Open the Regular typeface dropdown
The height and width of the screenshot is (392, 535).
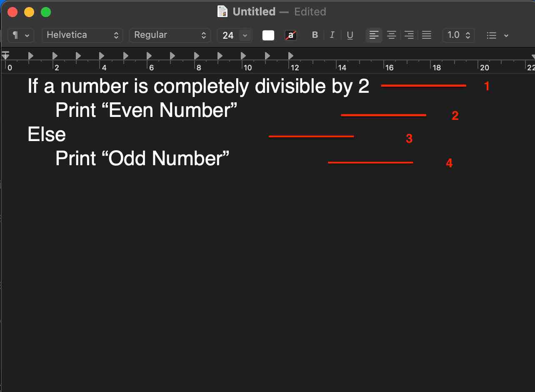pos(170,35)
